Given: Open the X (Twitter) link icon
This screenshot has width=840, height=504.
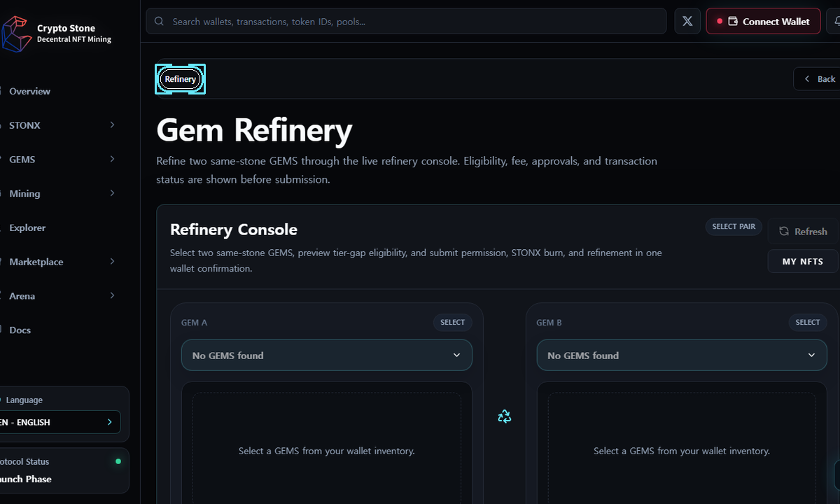Looking at the screenshot, I should click(687, 22).
